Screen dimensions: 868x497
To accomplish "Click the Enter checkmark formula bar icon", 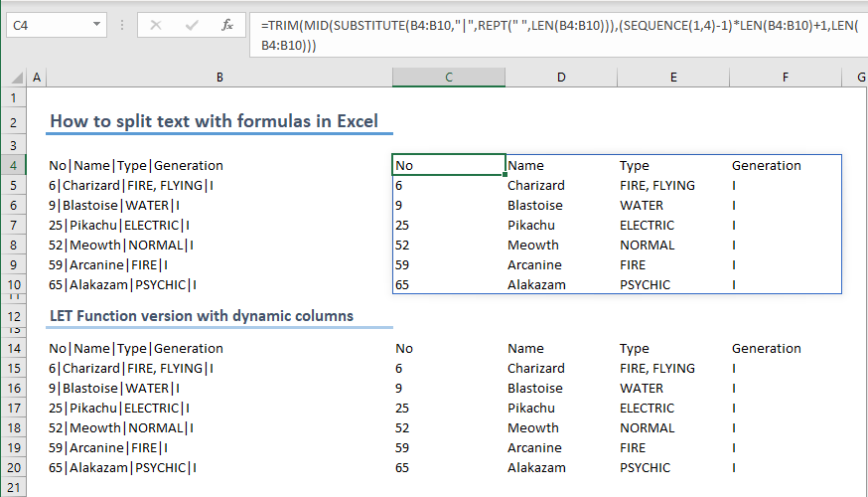I will pos(192,25).
